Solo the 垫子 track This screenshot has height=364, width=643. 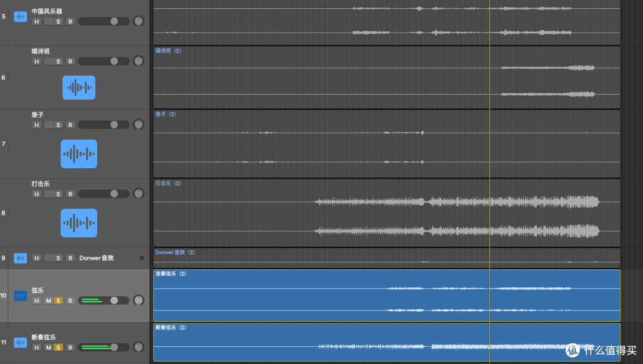click(58, 125)
